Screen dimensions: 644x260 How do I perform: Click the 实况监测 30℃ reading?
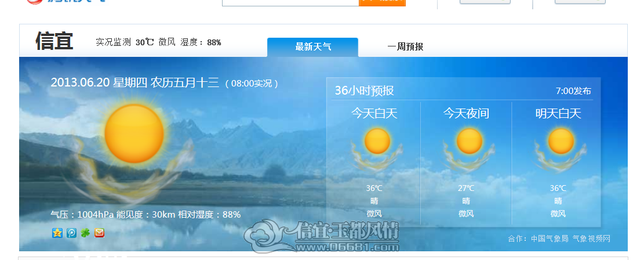(125, 42)
